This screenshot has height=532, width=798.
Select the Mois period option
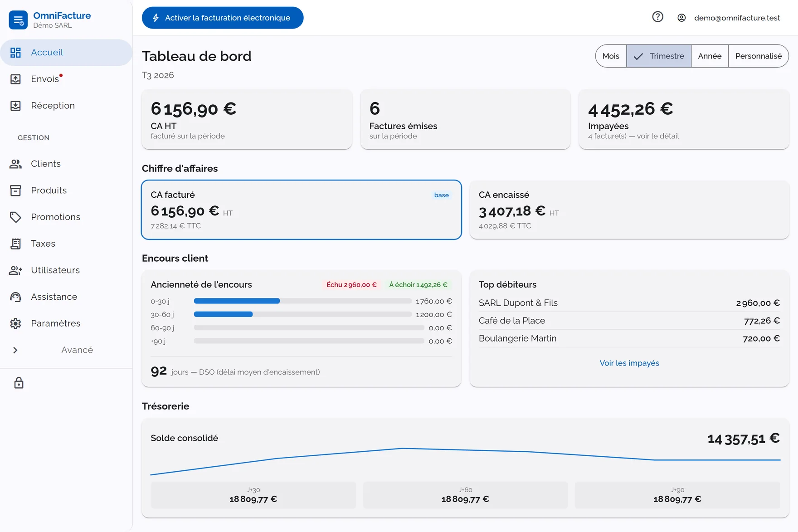pos(611,56)
